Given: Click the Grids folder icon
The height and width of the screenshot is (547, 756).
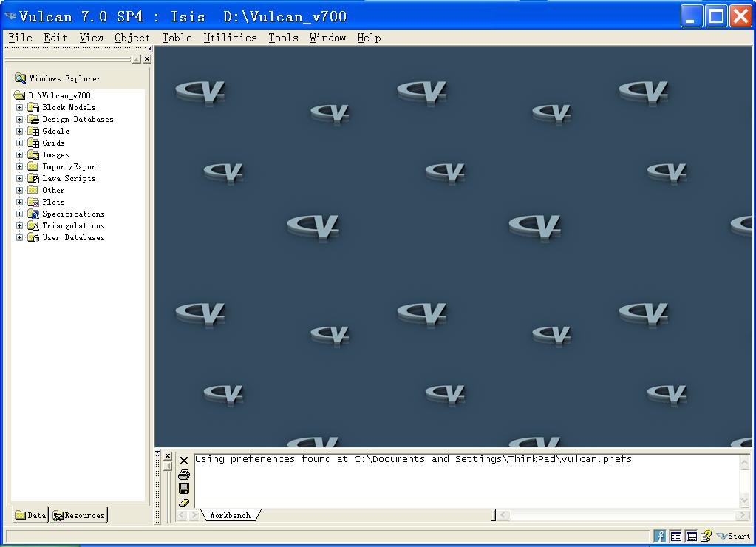Looking at the screenshot, I should (33, 143).
